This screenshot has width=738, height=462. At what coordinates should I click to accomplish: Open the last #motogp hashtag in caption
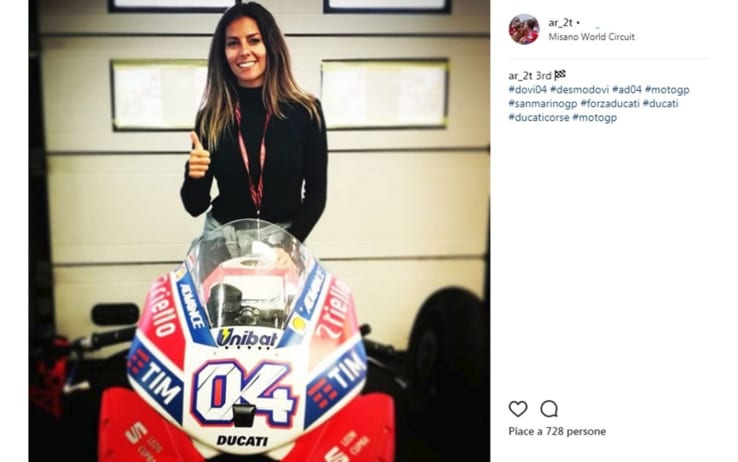tap(594, 118)
